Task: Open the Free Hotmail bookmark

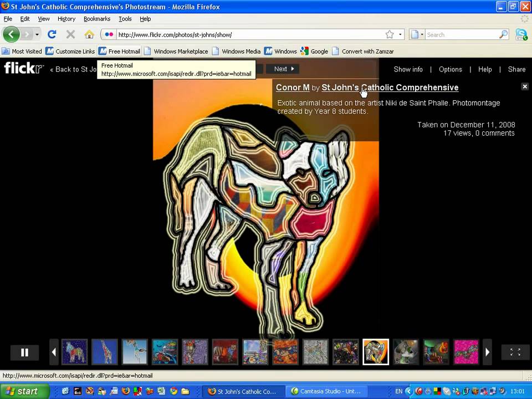Action: tap(120, 51)
